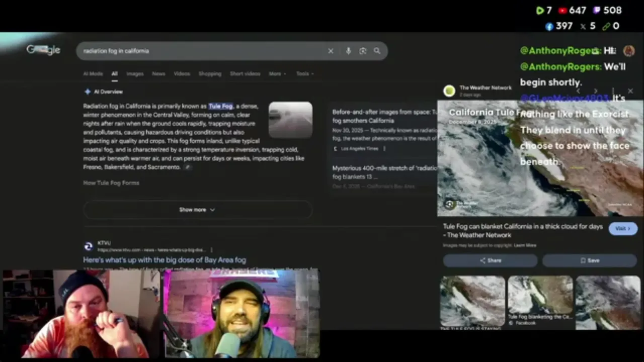This screenshot has width=644, height=362.
Task: Click the chat avatar next to AnthonyRogers
Action: (x=629, y=51)
